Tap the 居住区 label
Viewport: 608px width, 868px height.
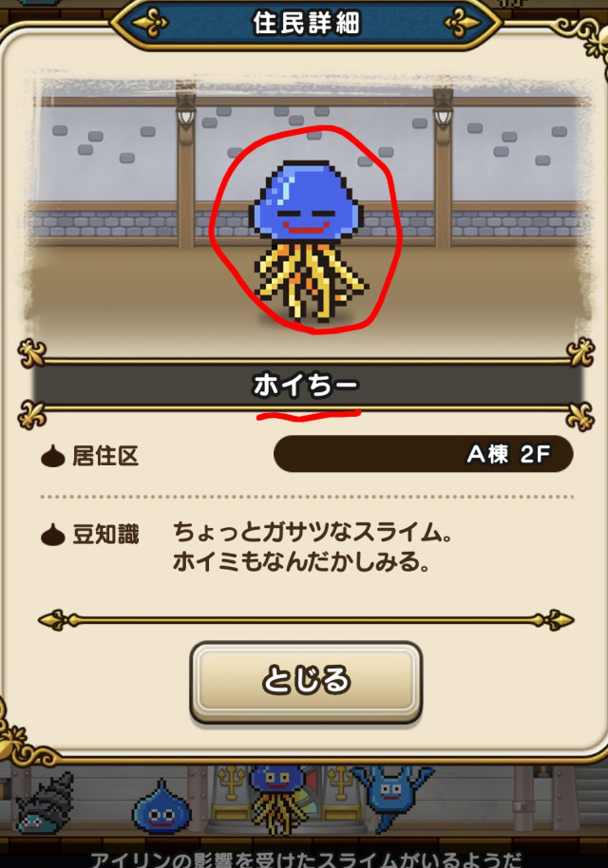click(x=105, y=456)
